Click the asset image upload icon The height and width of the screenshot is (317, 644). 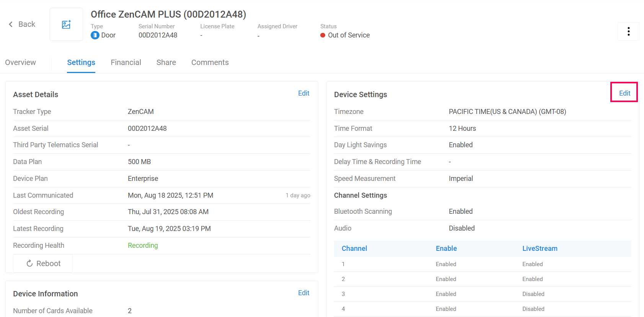pyautogui.click(x=66, y=24)
